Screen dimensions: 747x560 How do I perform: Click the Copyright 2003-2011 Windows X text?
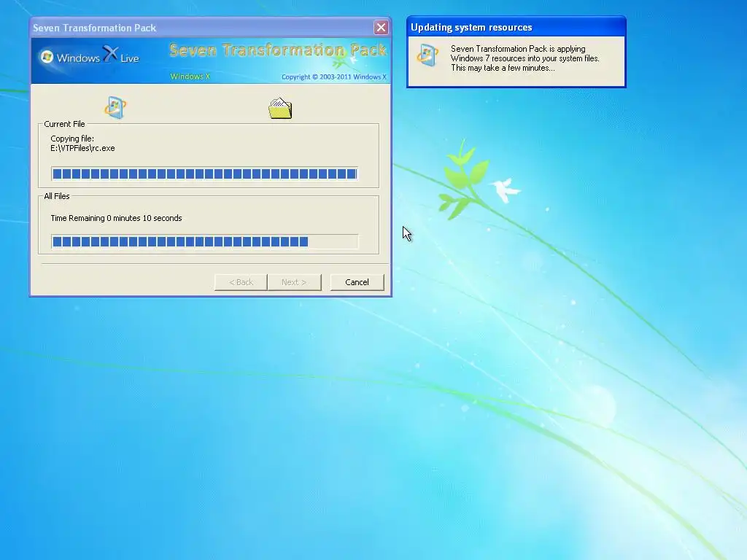[x=334, y=77]
